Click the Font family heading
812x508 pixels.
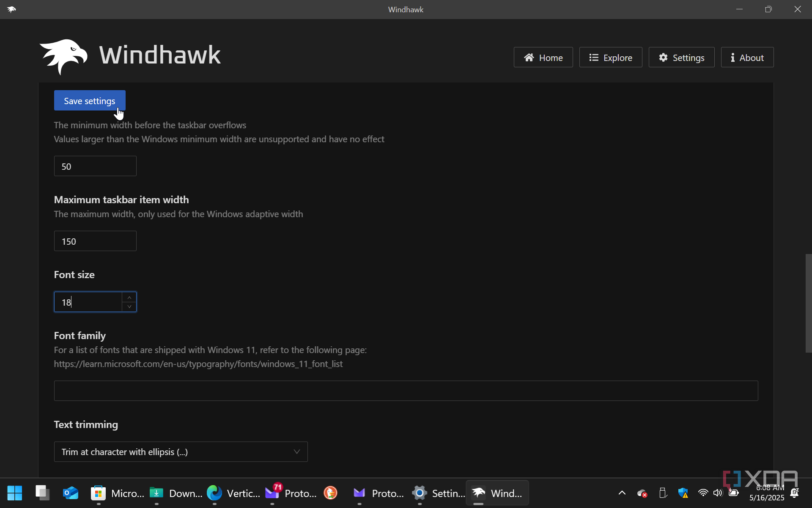click(x=80, y=336)
